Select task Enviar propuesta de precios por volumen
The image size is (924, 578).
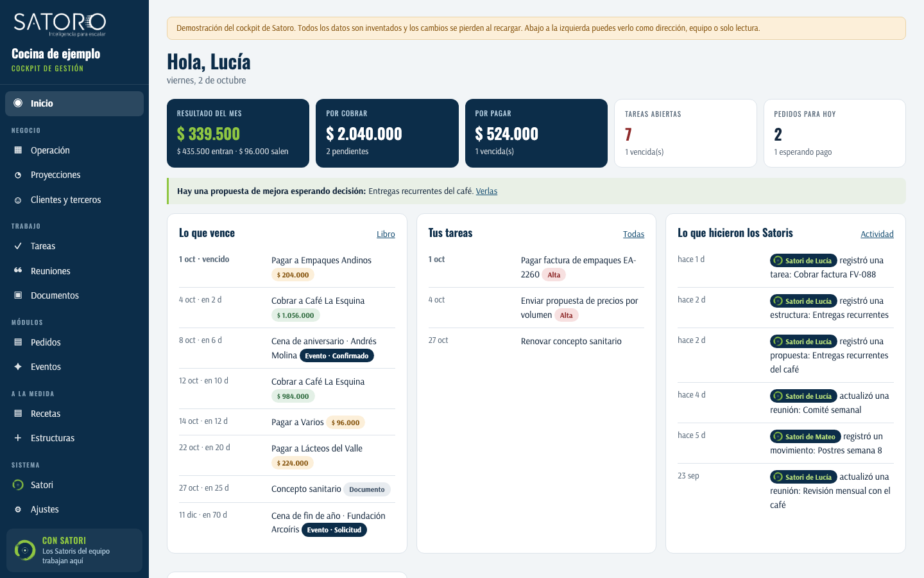coord(536,308)
